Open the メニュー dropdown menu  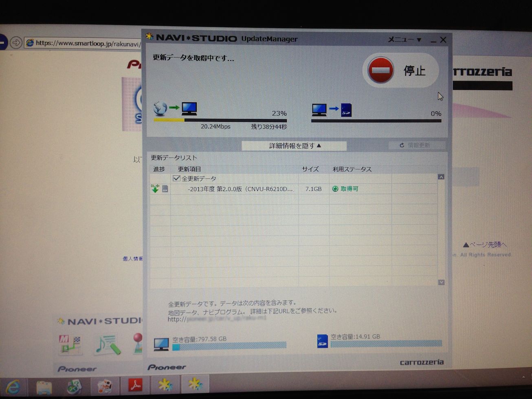(x=404, y=40)
